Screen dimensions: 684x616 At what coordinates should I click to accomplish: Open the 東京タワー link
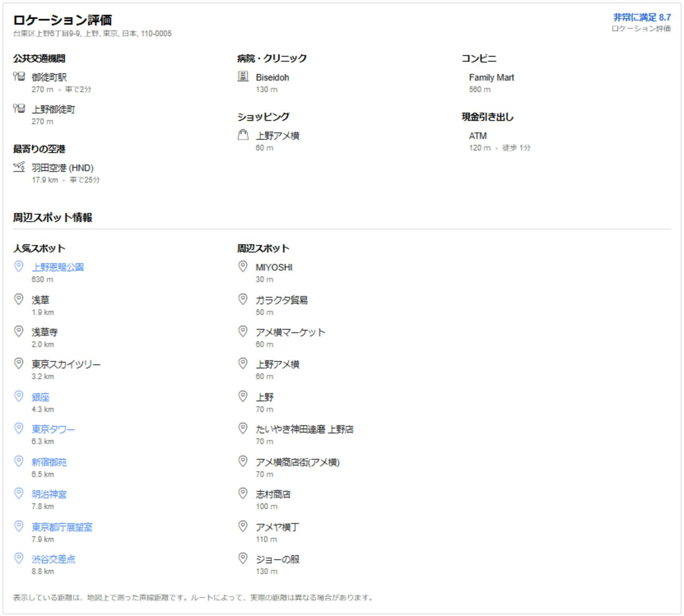click(53, 429)
